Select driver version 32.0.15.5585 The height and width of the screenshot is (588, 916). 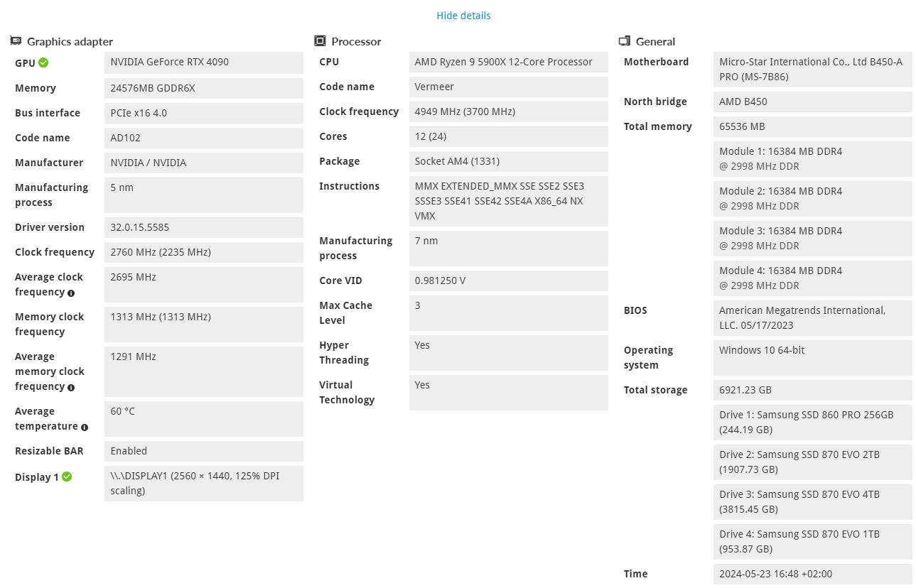(204, 227)
